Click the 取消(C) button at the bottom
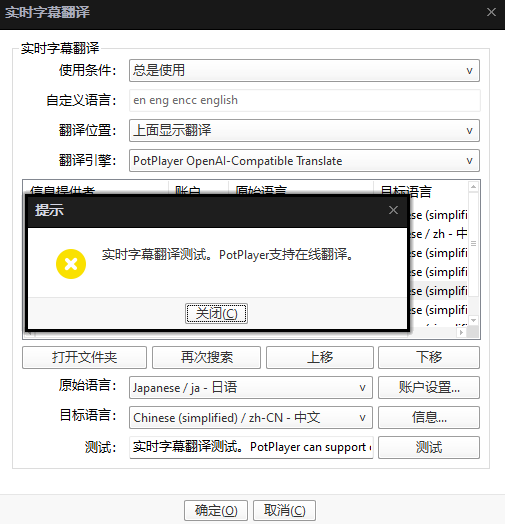 (x=284, y=510)
